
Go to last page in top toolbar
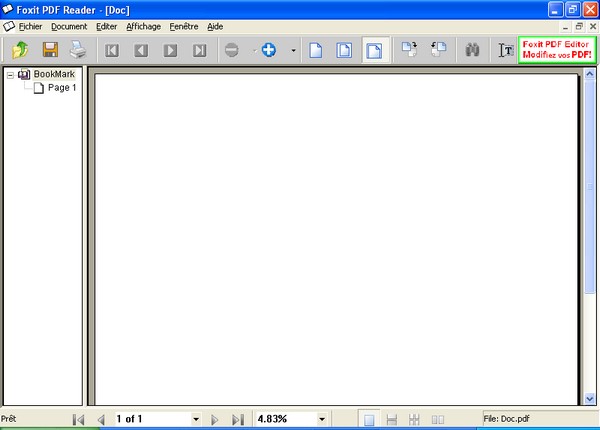pos(199,50)
